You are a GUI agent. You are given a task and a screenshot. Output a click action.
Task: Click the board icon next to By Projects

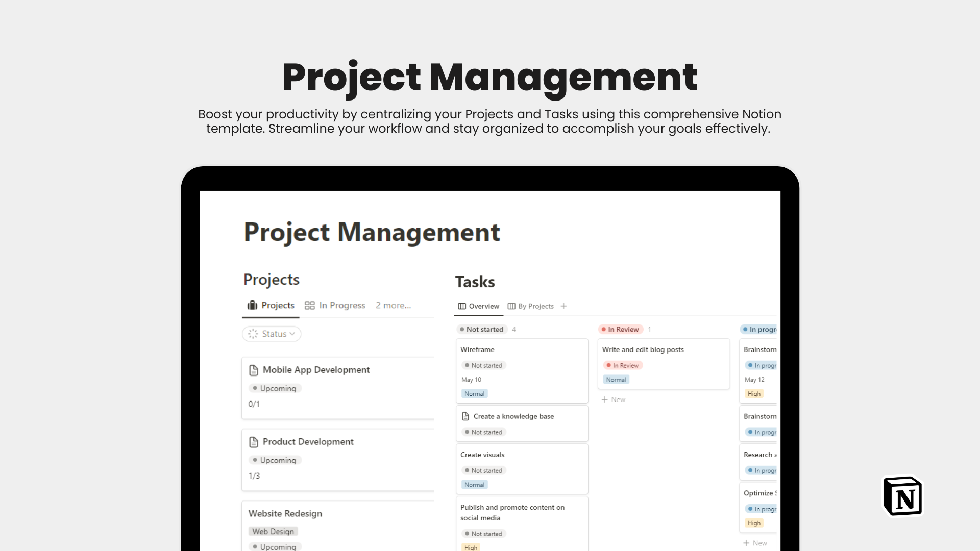coord(511,306)
